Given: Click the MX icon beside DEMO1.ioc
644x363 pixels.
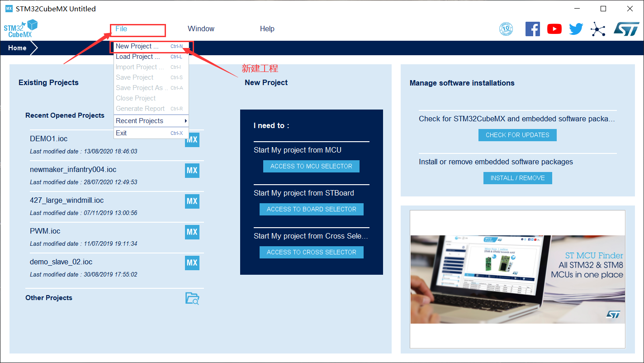Looking at the screenshot, I should pyautogui.click(x=192, y=140).
